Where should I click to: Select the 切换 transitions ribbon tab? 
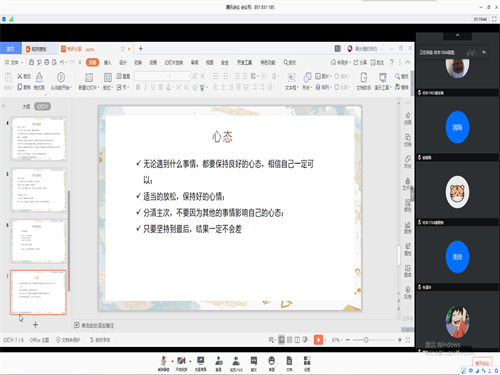pos(138,62)
